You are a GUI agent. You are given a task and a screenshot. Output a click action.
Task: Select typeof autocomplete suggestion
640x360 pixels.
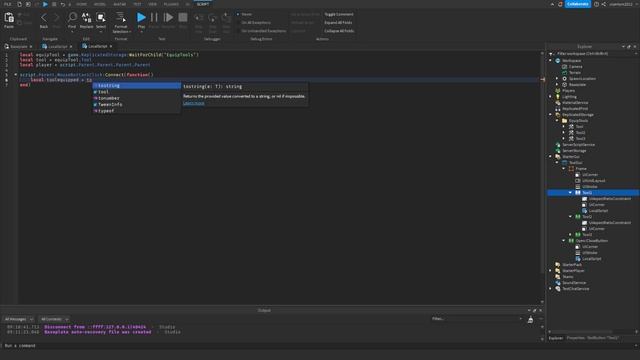point(136,111)
